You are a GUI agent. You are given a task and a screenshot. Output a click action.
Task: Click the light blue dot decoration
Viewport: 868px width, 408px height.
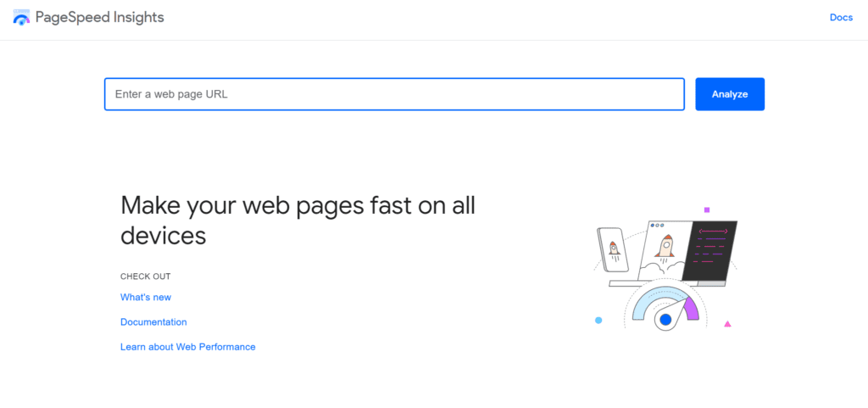(598, 320)
